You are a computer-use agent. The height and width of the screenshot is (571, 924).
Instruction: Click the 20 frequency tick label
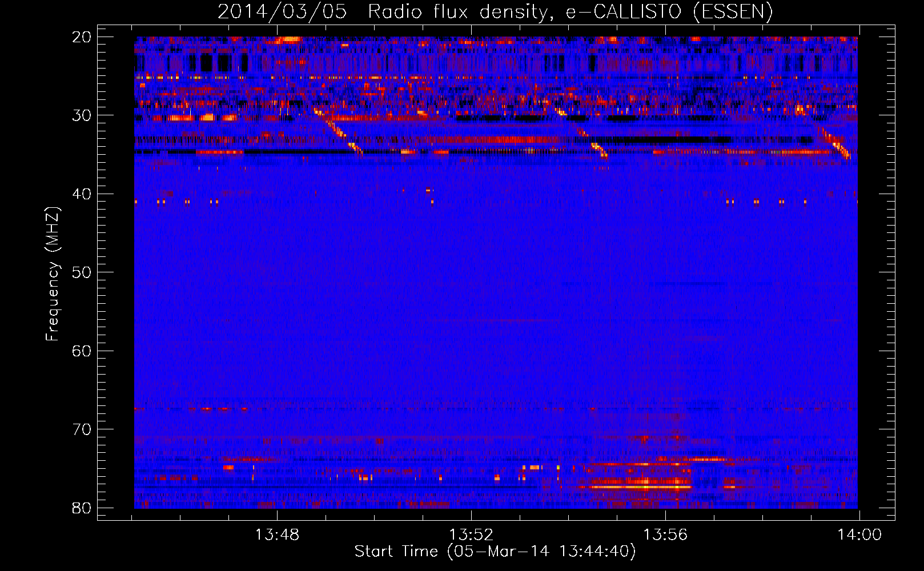[x=82, y=37]
